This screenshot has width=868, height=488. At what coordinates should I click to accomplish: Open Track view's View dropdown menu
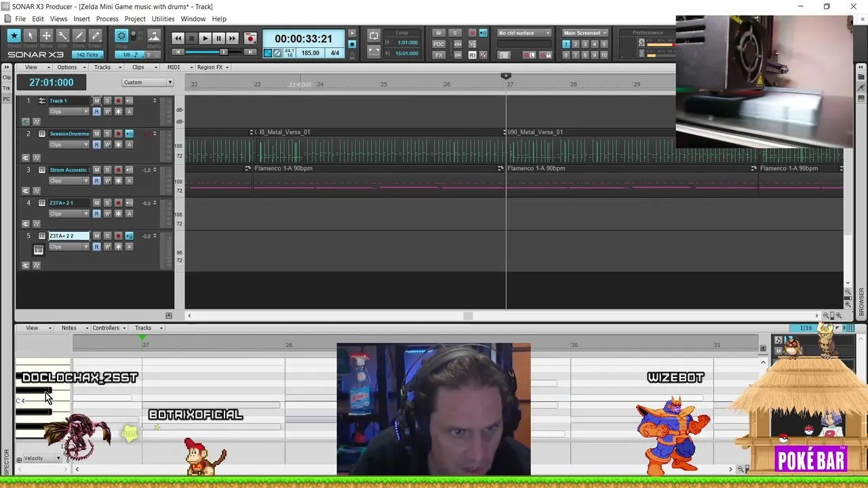pyautogui.click(x=35, y=67)
